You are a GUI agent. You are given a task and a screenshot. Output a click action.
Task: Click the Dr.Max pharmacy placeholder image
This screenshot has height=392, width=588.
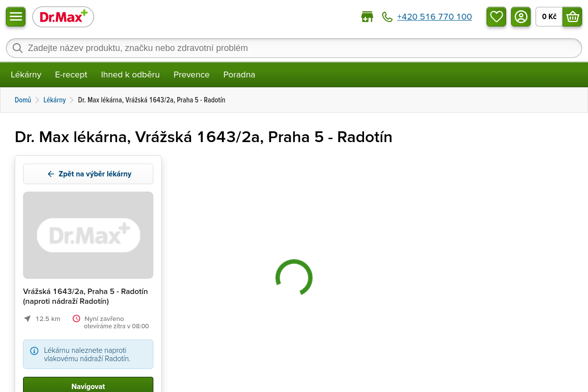pyautogui.click(x=88, y=235)
